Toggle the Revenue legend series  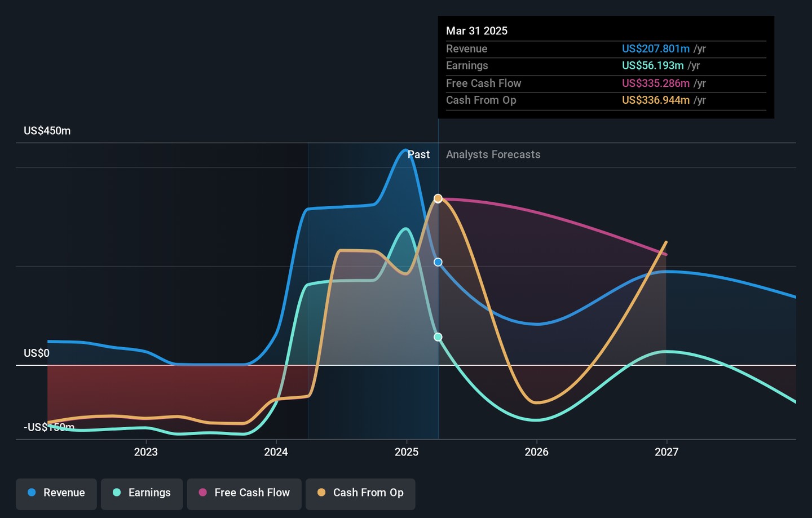(x=56, y=493)
